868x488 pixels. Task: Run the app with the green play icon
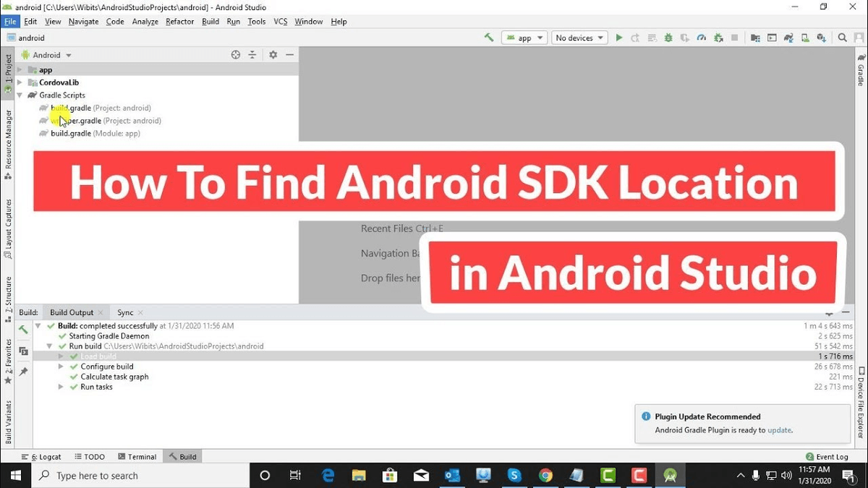click(619, 38)
